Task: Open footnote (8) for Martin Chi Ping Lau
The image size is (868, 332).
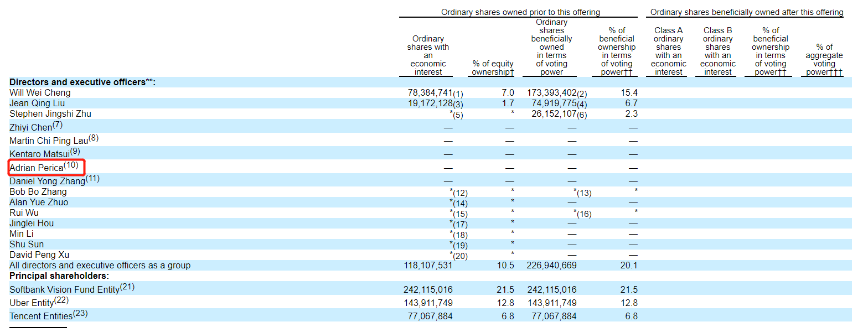Action: coord(94,138)
